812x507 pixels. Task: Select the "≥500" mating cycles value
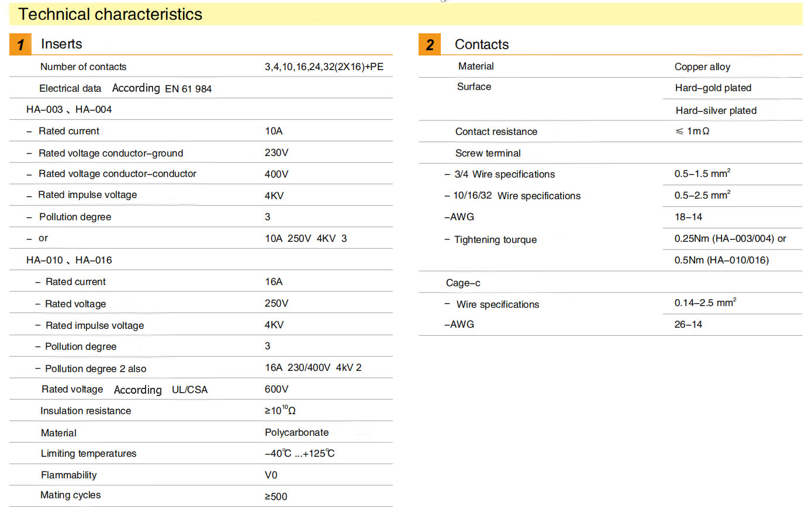pos(276,496)
